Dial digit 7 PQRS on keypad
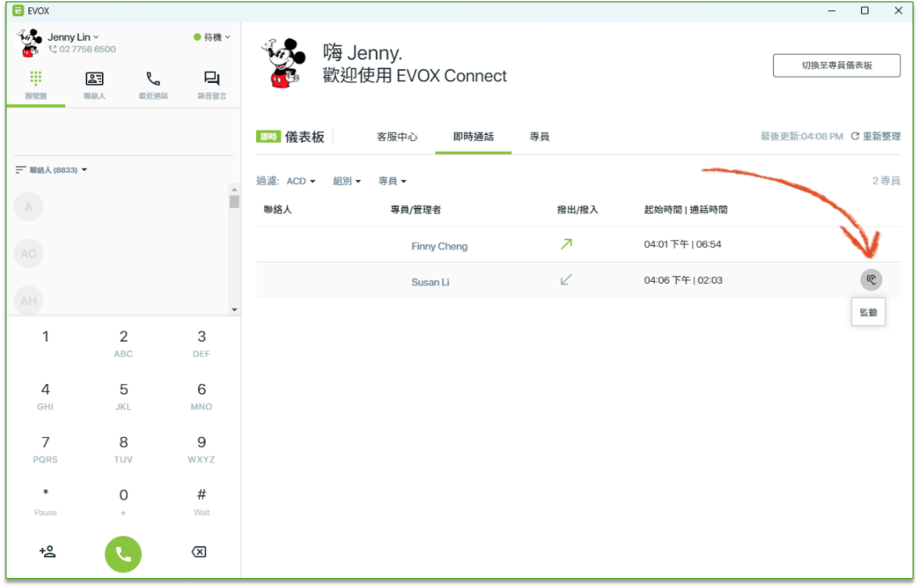 tap(45, 449)
